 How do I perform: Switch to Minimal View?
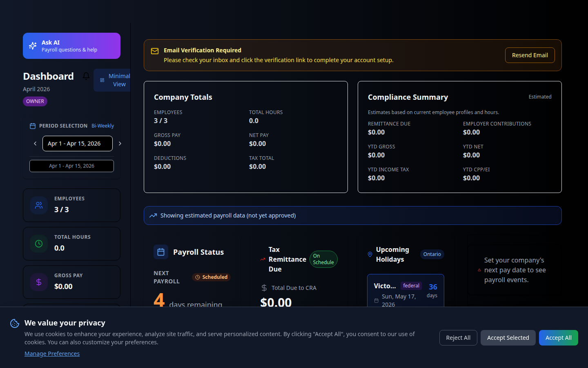pos(112,80)
